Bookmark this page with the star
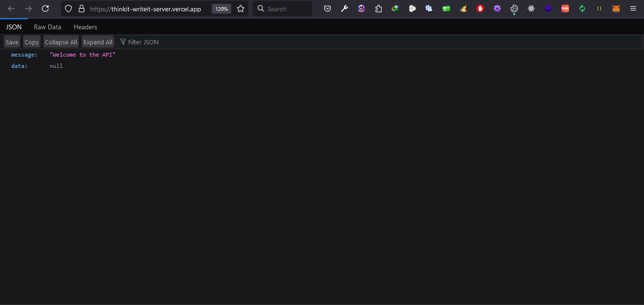Image resolution: width=644 pixels, height=305 pixels. 241,8
